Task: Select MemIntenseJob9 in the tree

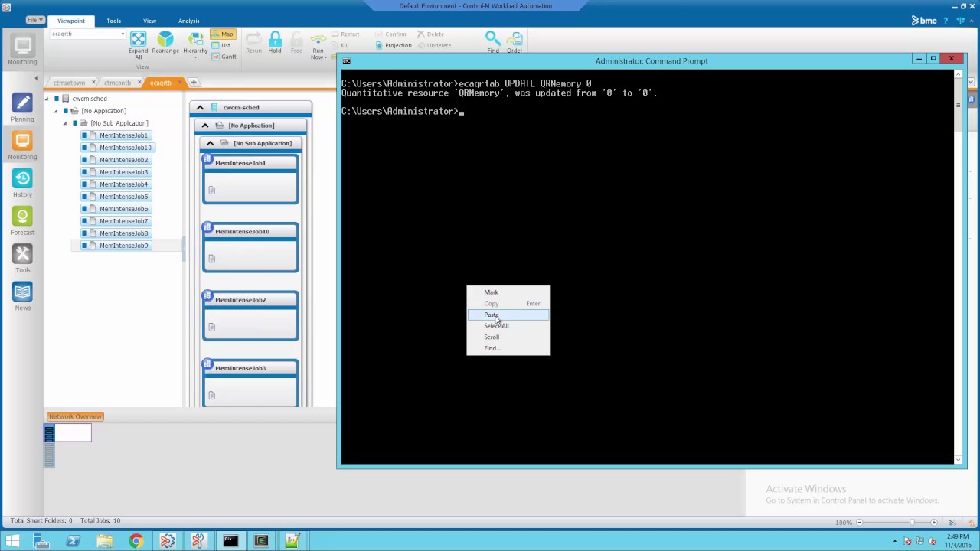Action: (x=123, y=246)
